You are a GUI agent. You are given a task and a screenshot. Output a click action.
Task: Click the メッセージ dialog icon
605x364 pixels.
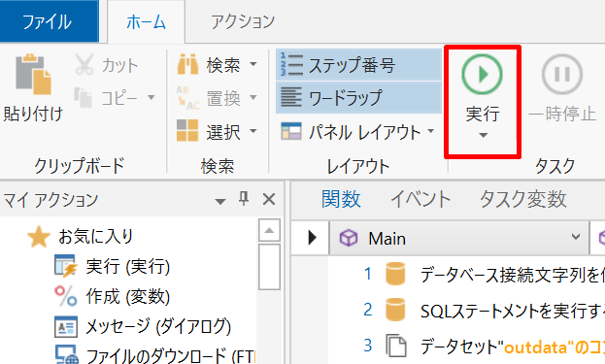[x=66, y=326]
